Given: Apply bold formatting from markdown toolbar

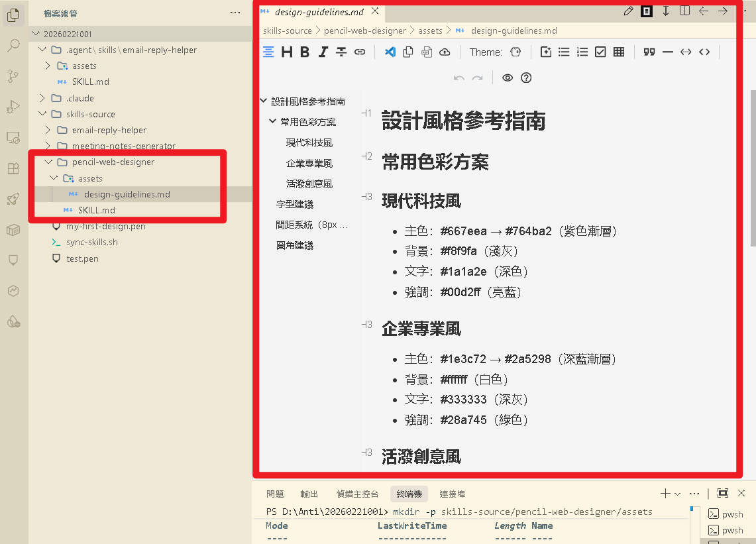Looking at the screenshot, I should [x=305, y=52].
